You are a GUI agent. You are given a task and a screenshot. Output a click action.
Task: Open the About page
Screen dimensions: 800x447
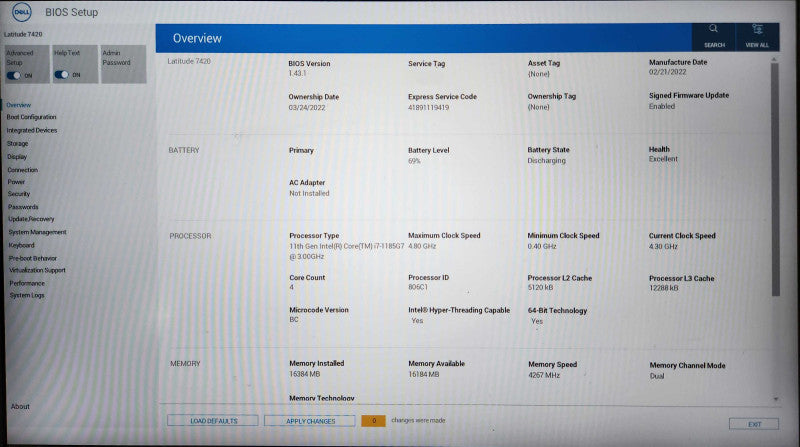(20, 407)
